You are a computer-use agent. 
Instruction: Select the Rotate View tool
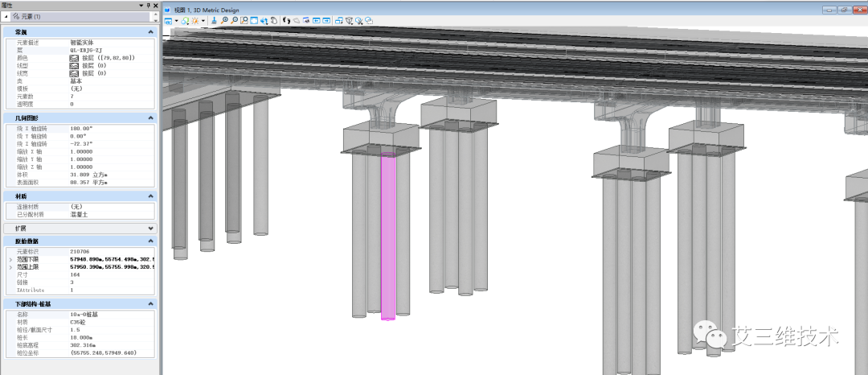[x=264, y=20]
